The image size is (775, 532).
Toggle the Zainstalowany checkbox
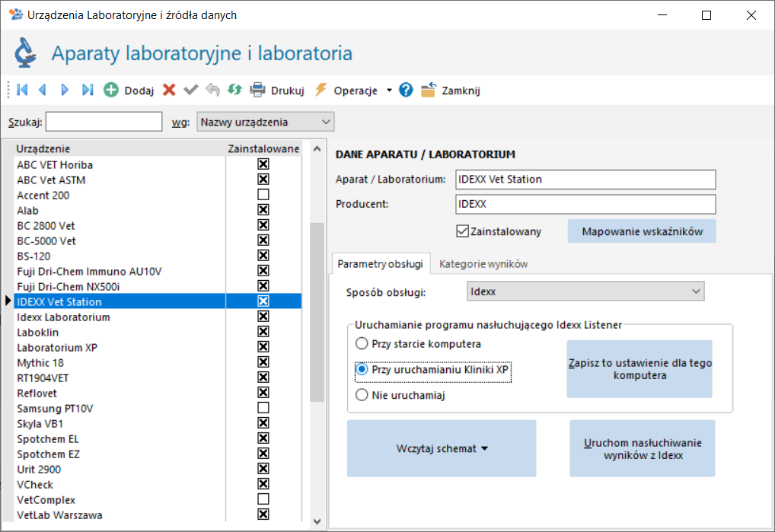pos(462,231)
